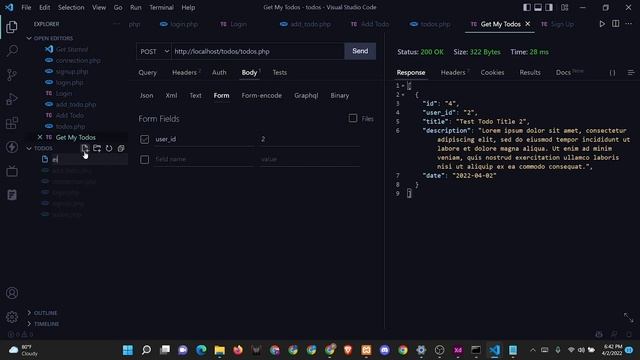
Task: Click the "Size: 322 Bytes" response stat
Action: (x=477, y=52)
